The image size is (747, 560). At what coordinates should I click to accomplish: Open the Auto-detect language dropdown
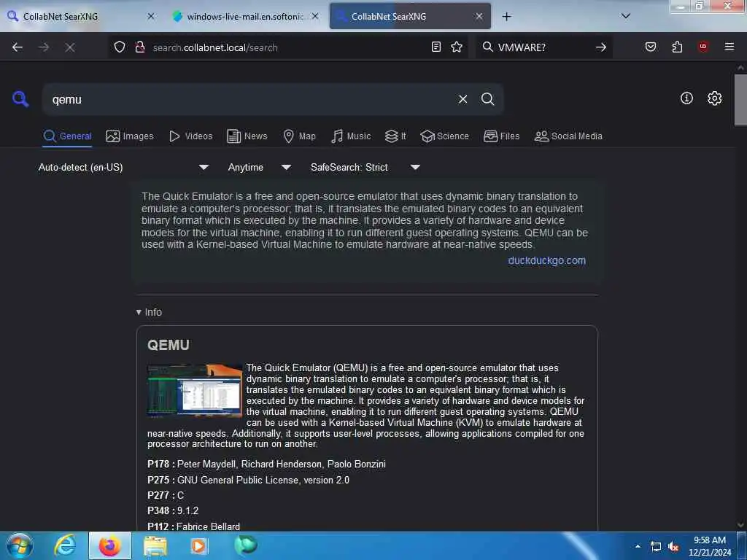123,167
